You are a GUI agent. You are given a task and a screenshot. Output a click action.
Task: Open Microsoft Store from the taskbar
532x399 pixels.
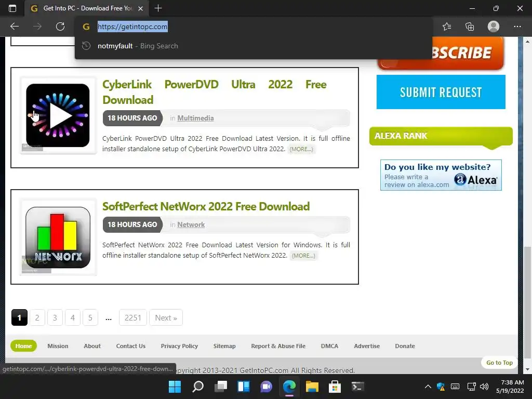coord(335,387)
